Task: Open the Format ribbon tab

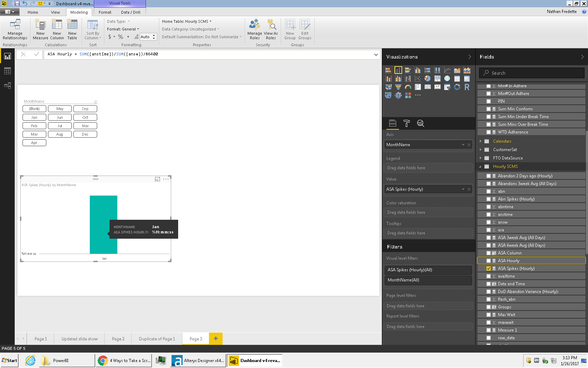Action: tap(105, 12)
